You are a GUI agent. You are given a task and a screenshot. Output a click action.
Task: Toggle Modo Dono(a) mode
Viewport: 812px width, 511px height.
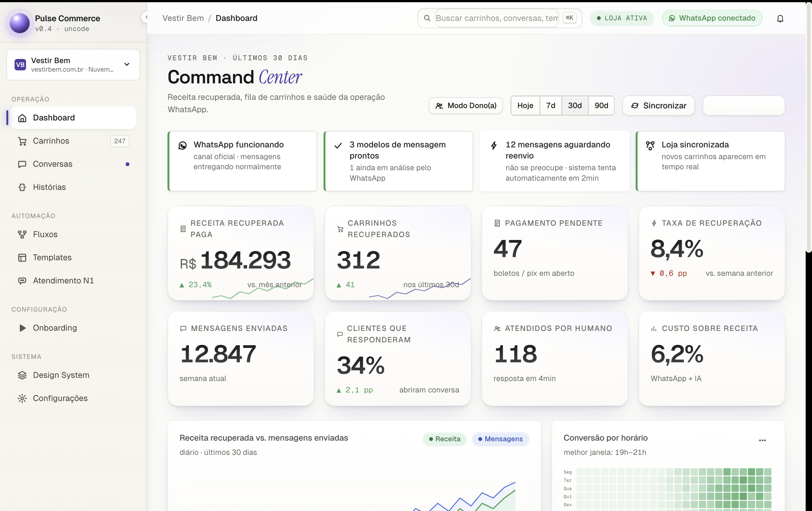tap(465, 106)
